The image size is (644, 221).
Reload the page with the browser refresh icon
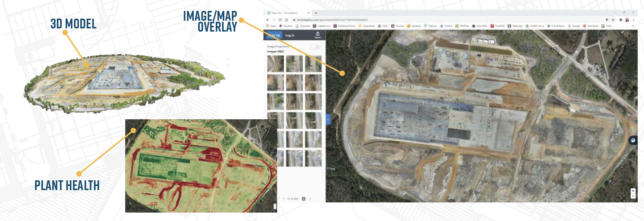[280, 20]
